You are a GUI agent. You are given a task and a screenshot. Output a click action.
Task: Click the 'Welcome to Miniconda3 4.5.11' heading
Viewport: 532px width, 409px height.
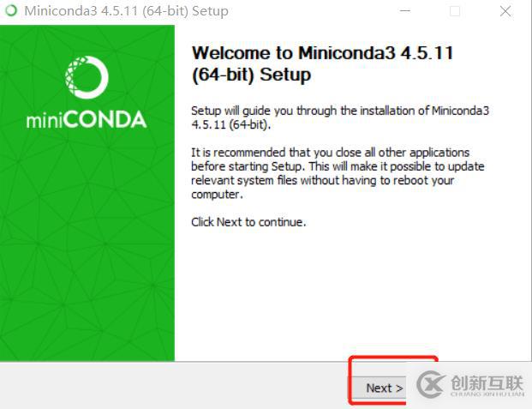323,53
